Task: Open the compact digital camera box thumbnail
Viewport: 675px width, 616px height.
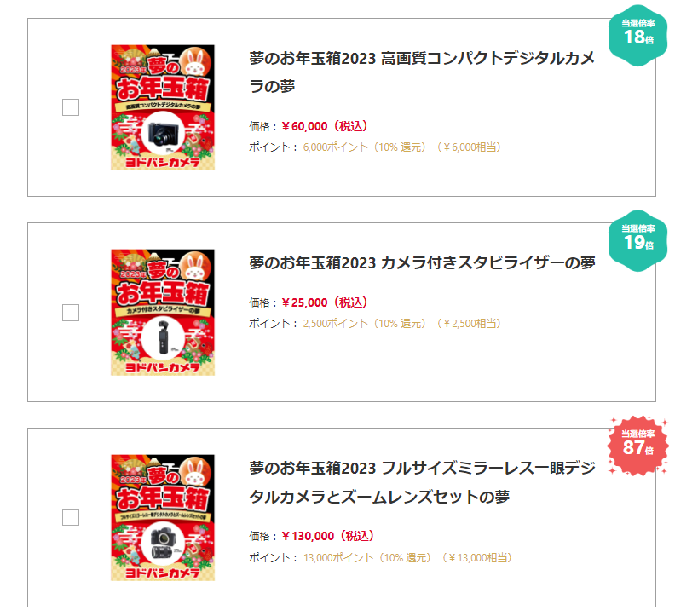Action: pos(163,107)
